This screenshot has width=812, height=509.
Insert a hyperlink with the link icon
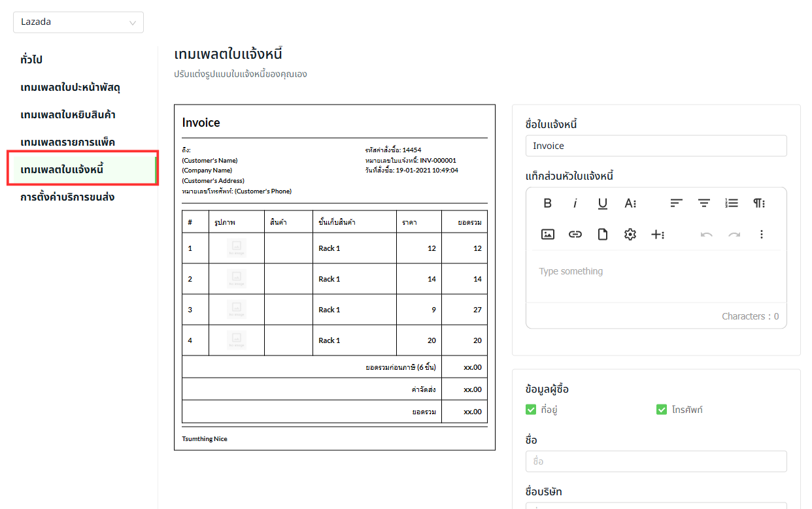point(575,235)
